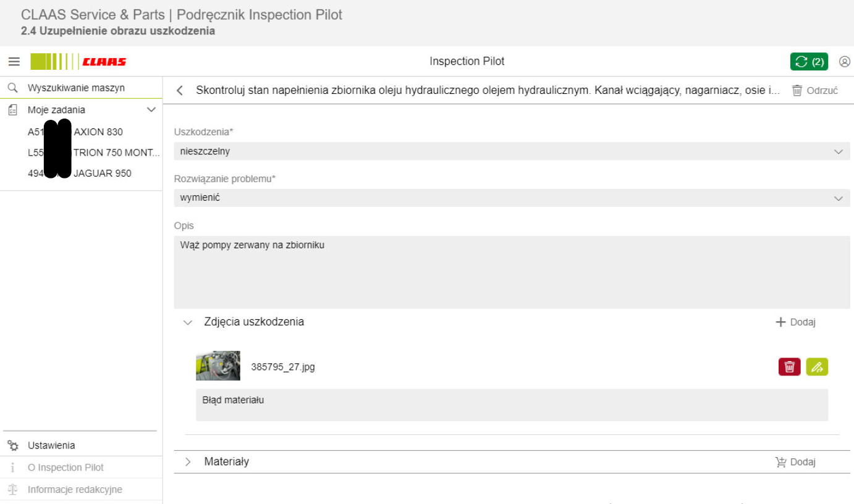Click the Opis description text field
The width and height of the screenshot is (854, 504).
coord(512,272)
